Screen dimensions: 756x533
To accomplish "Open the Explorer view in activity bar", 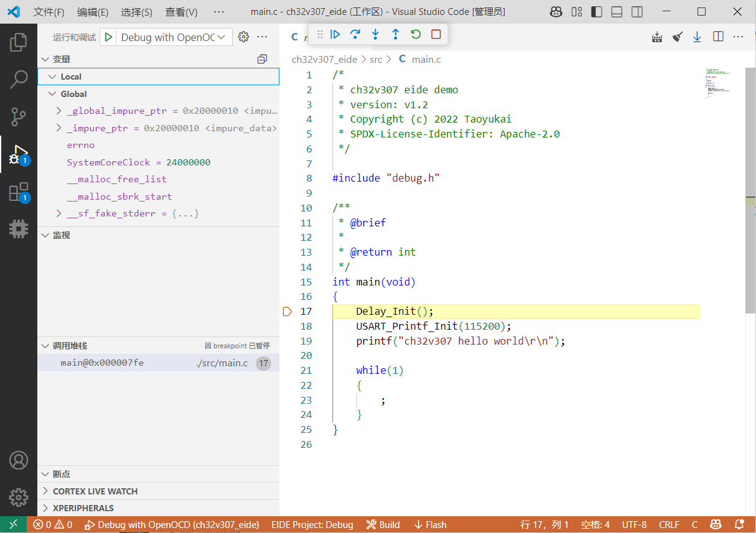I will [19, 42].
